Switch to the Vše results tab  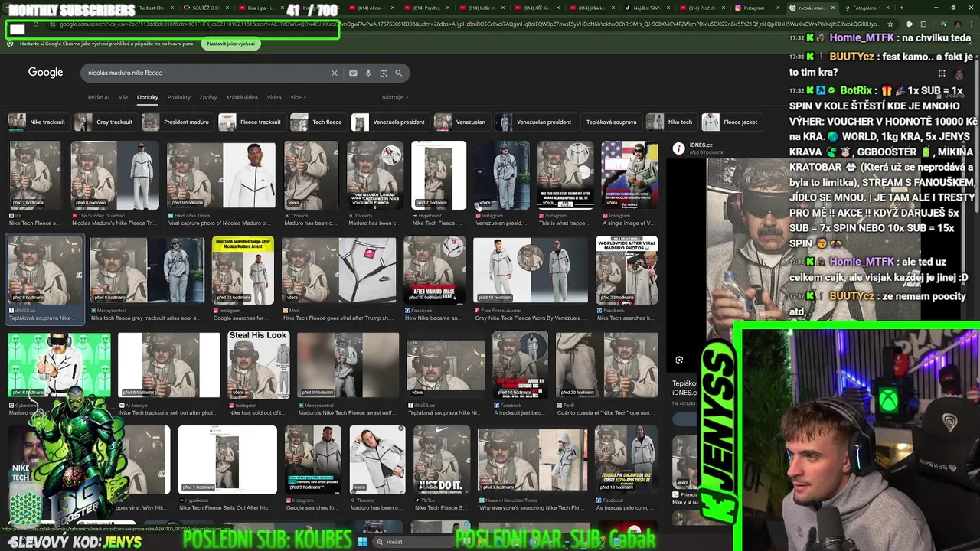tap(123, 97)
